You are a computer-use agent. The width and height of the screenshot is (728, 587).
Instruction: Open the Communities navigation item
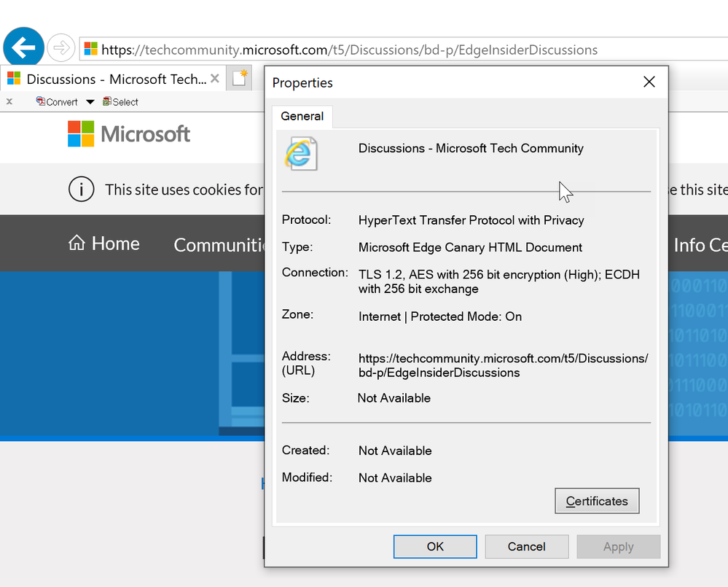219,245
